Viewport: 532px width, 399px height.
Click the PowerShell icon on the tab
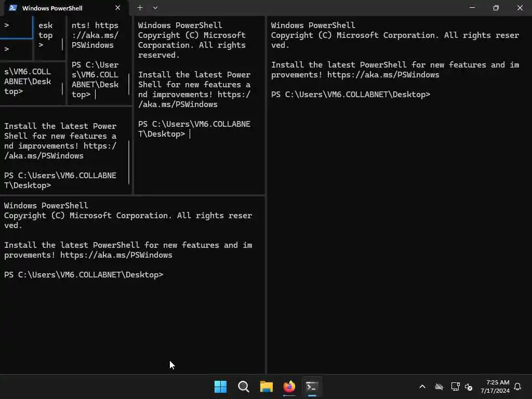(x=13, y=8)
